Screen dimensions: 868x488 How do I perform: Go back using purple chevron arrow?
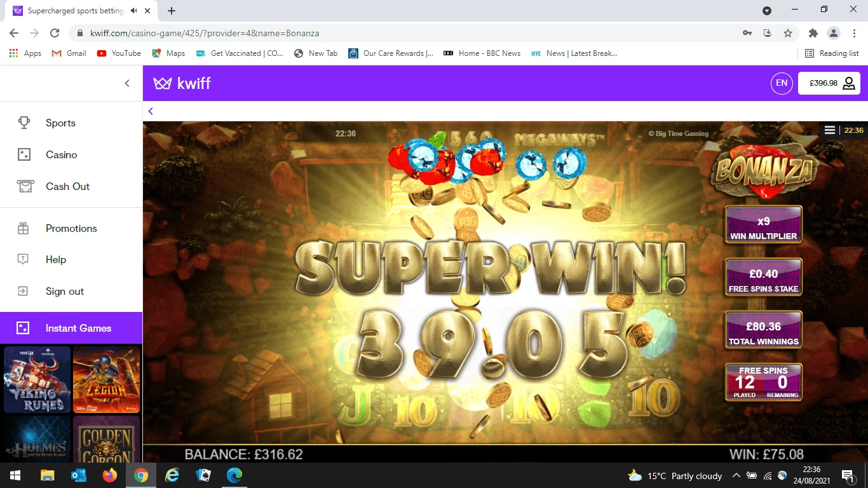pyautogui.click(x=151, y=111)
